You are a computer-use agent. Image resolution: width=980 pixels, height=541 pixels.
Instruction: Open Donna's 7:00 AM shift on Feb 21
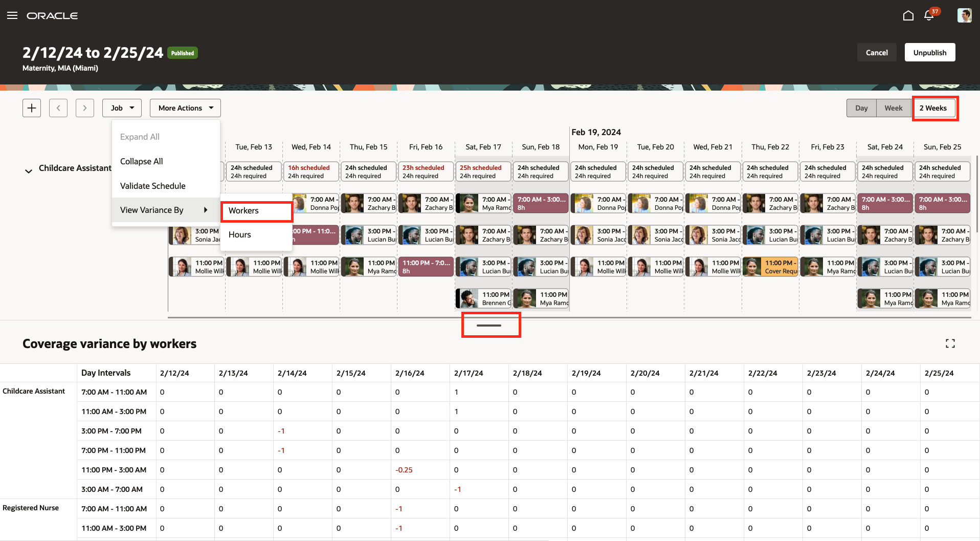click(x=713, y=203)
